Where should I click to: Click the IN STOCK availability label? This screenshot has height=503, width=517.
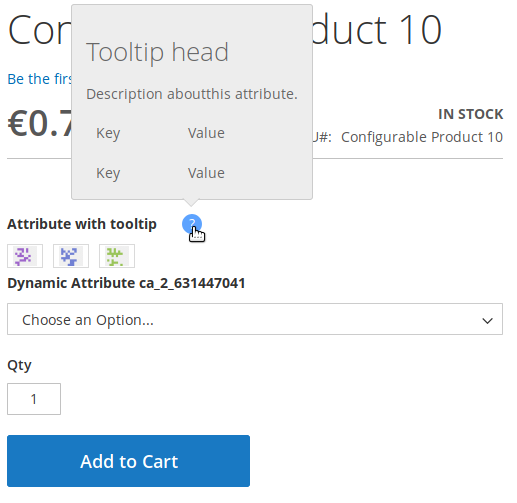point(470,114)
